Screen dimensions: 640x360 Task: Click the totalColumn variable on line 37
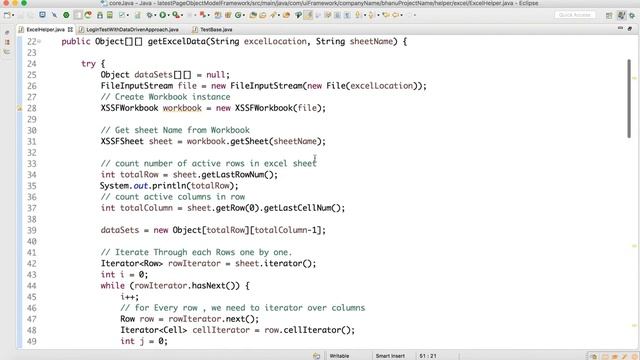(x=146, y=208)
